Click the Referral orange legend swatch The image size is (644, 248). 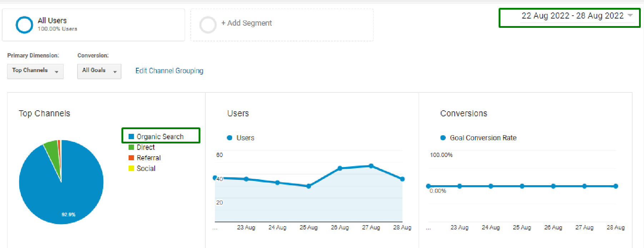(x=131, y=158)
